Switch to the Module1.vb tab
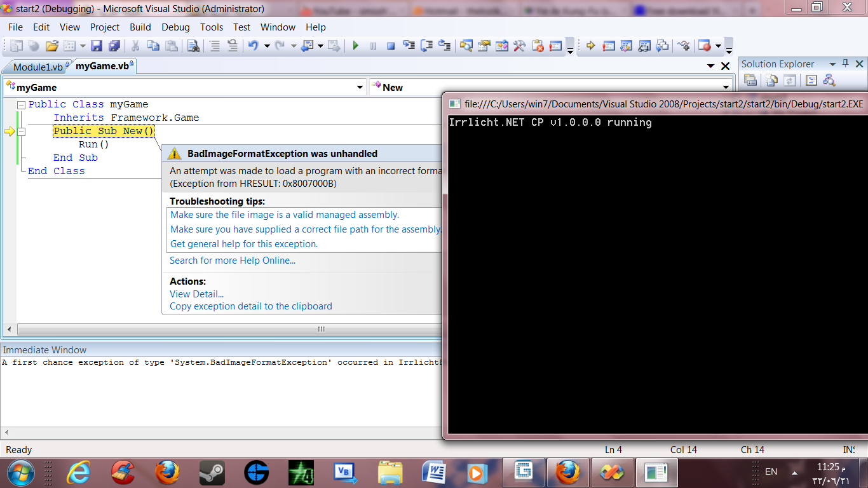Screen dimensions: 868x488 (37, 67)
